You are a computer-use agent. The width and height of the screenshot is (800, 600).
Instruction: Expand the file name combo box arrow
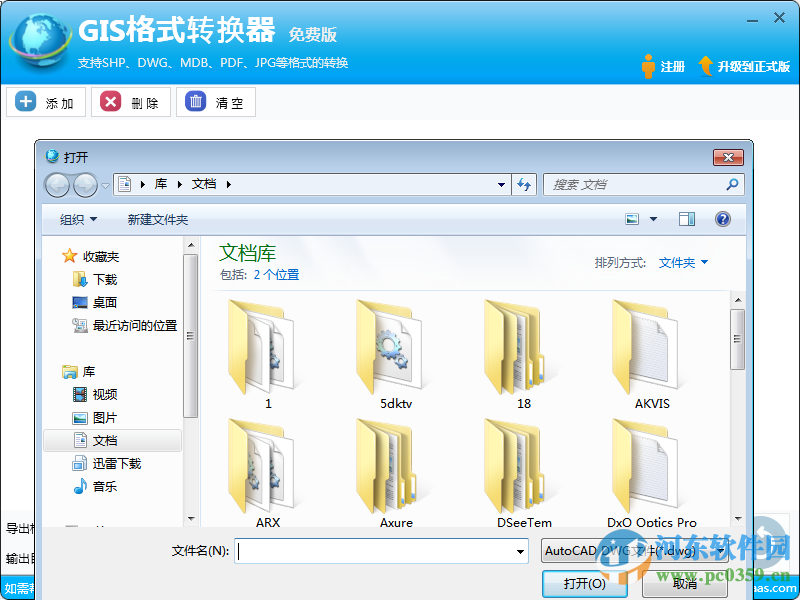(520, 550)
